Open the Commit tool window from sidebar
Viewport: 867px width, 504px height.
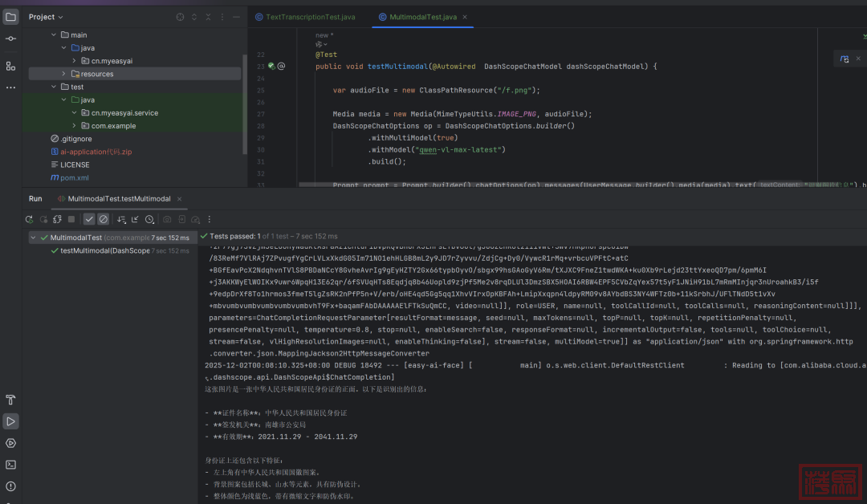pos(10,39)
